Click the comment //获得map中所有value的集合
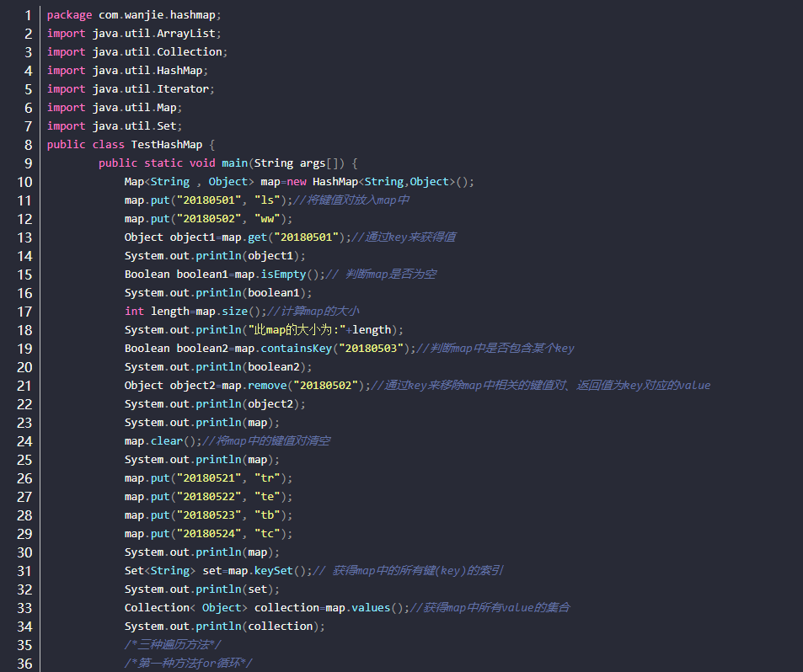Image resolution: width=803 pixels, height=672 pixels. [490, 608]
